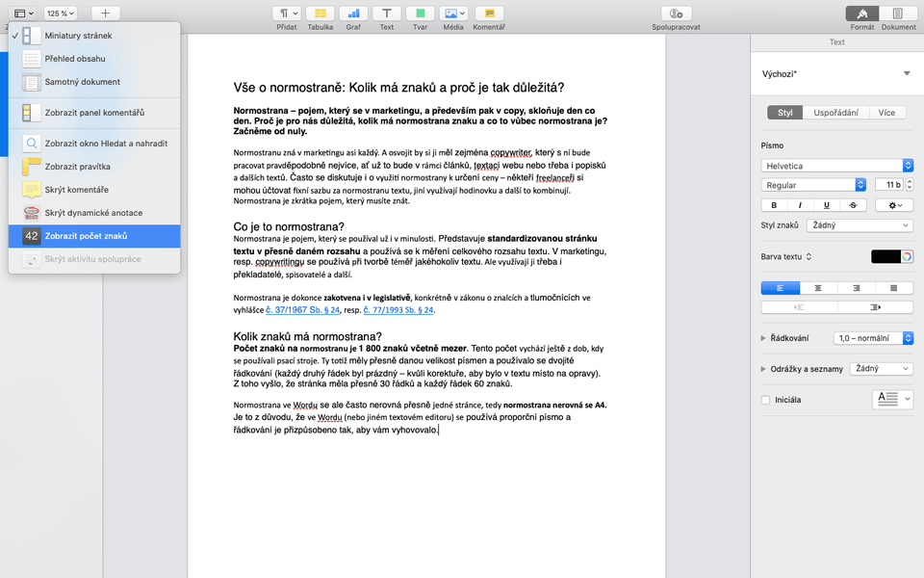Viewport: 924px width, 578px height.
Task: Open the Helvetica font family dropdown
Action: point(836,166)
